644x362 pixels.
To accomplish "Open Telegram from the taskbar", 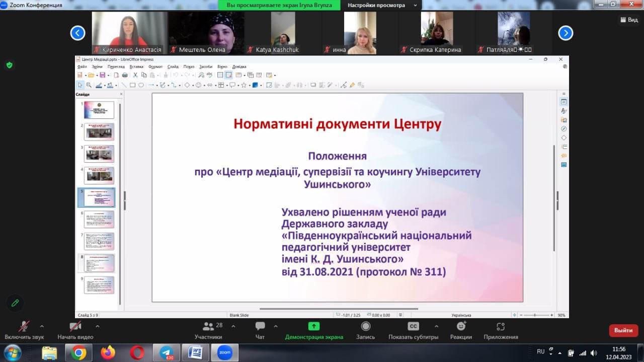I will point(167,352).
